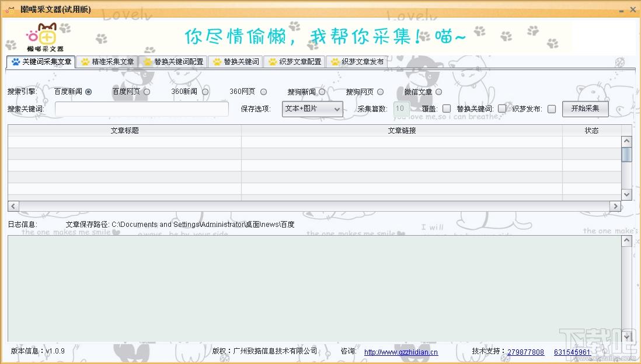The height and width of the screenshot is (364, 641).
Task: Open the www.gzzhidian.cn link
Action: 400,352
